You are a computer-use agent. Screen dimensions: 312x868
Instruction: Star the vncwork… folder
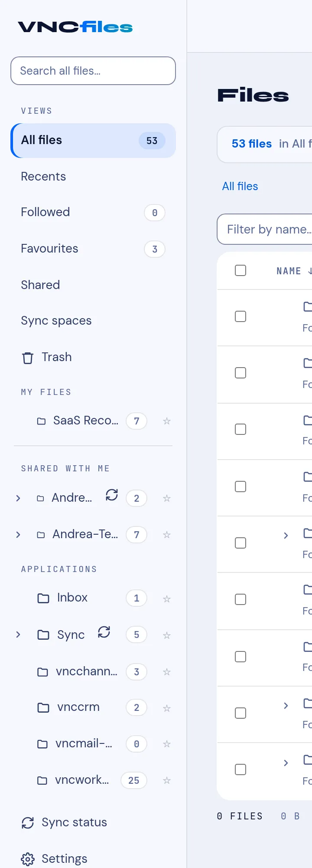tap(166, 780)
